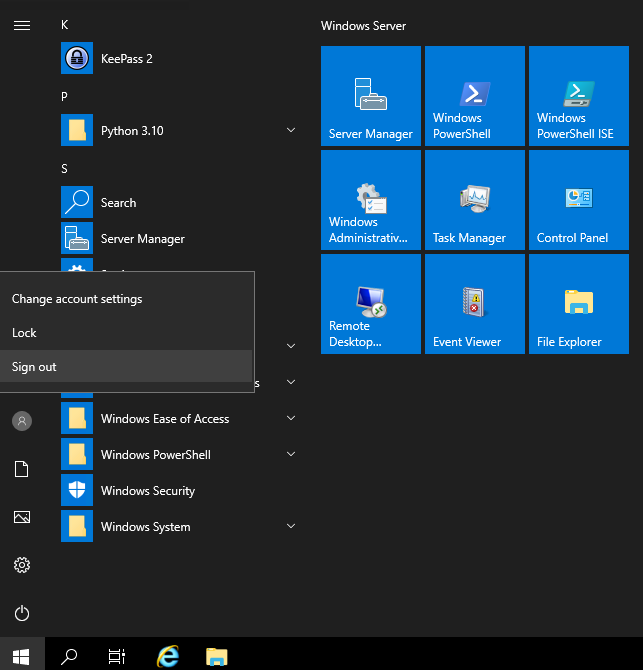This screenshot has width=643, height=670.
Task: Click the Windows Start button
Action: coord(21,656)
